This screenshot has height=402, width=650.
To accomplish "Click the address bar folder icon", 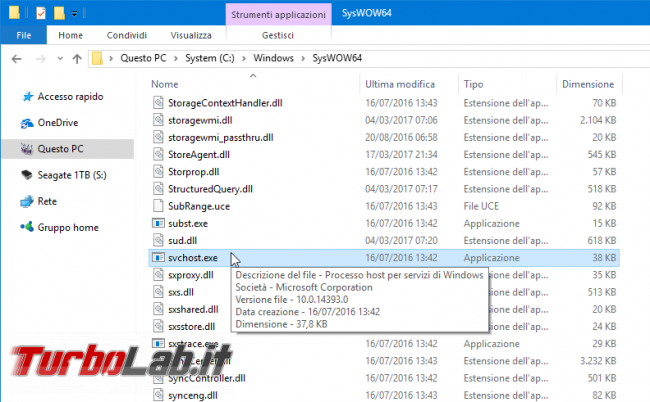I will (97, 58).
